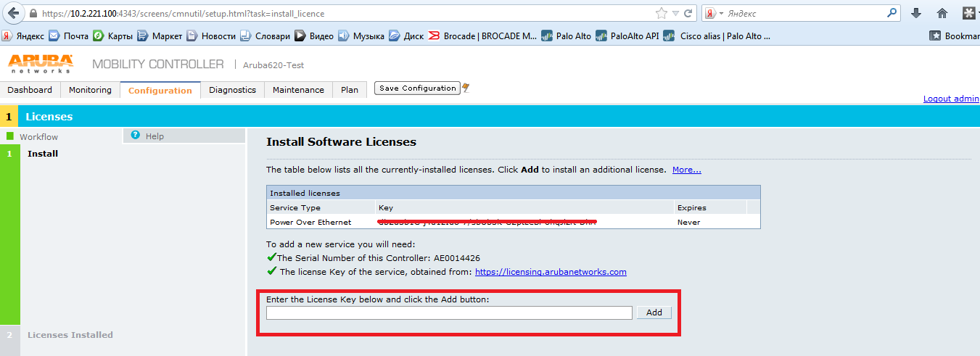Focus the License Key input field

[x=449, y=312]
